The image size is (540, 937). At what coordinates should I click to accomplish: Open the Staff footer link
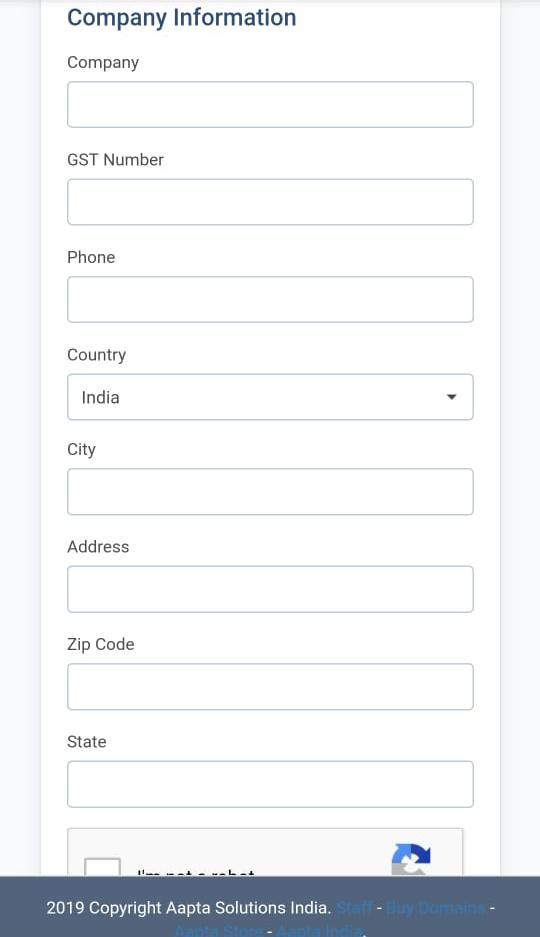[354, 908]
